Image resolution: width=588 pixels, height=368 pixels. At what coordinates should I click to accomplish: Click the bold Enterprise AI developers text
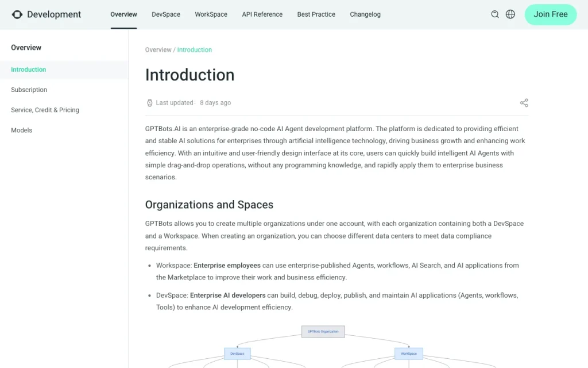[x=227, y=296]
